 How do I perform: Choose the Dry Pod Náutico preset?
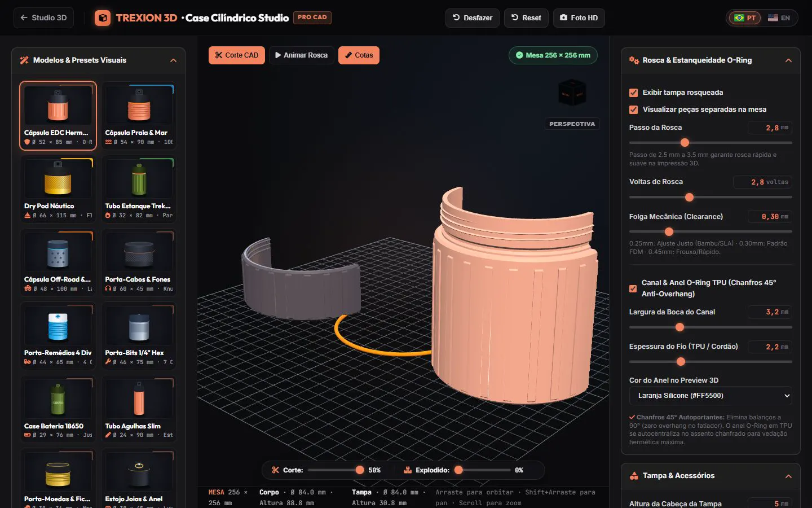pyautogui.click(x=58, y=189)
